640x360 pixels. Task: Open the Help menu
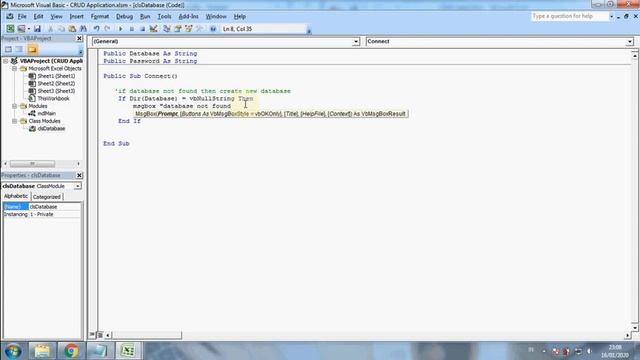coord(240,16)
